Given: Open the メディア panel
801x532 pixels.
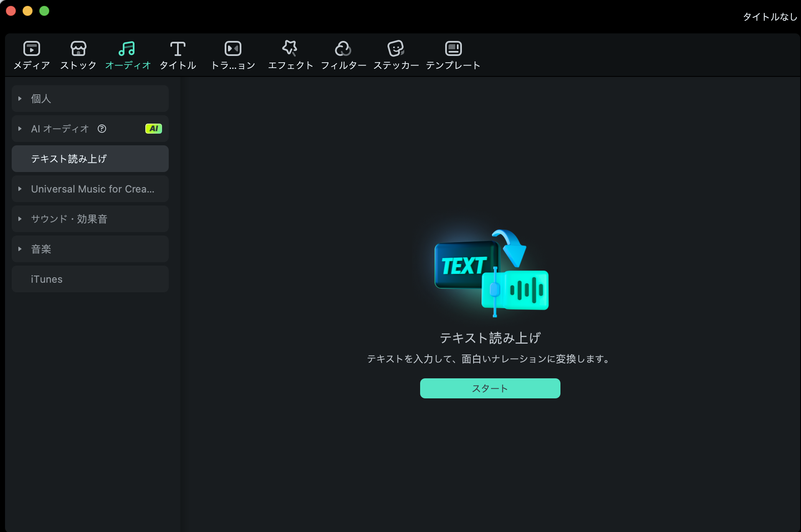Looking at the screenshot, I should point(31,55).
